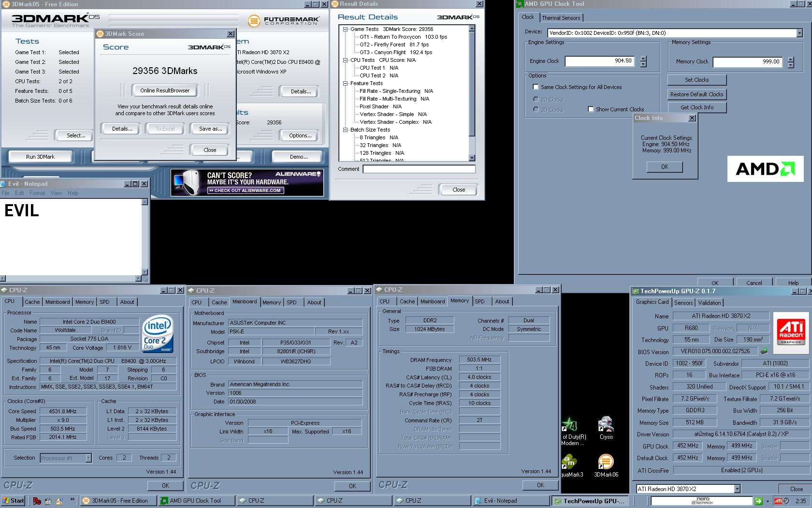
Task: Open File menu in Notepad
Action: point(6,193)
